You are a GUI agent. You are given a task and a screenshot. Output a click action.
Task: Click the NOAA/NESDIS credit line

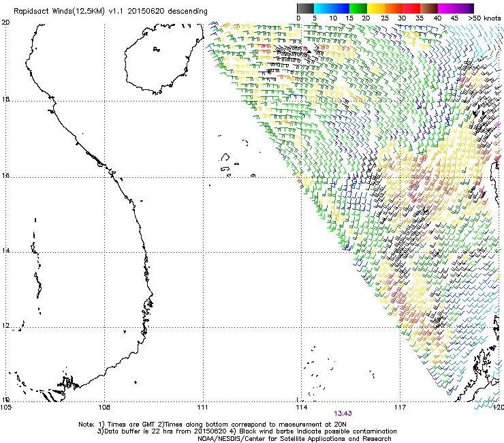[294, 439]
